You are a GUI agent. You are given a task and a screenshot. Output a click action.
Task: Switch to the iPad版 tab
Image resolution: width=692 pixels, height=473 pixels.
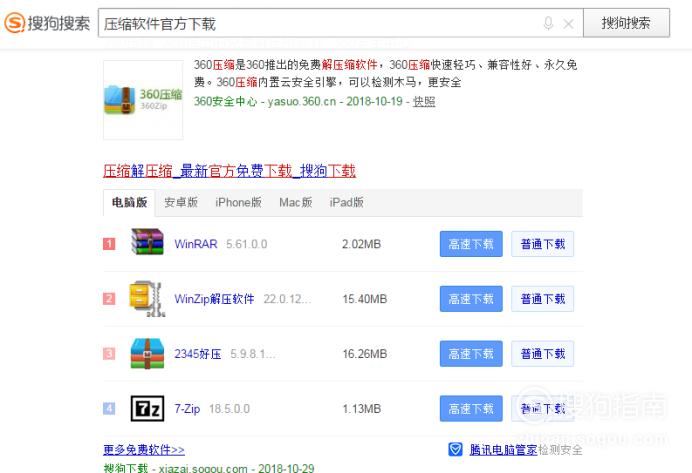pyautogui.click(x=346, y=203)
